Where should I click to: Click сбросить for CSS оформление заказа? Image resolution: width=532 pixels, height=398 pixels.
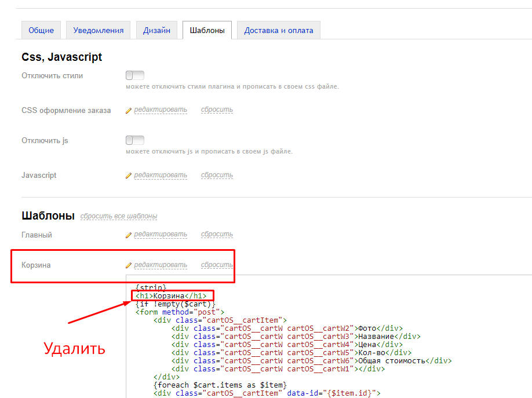point(217,109)
